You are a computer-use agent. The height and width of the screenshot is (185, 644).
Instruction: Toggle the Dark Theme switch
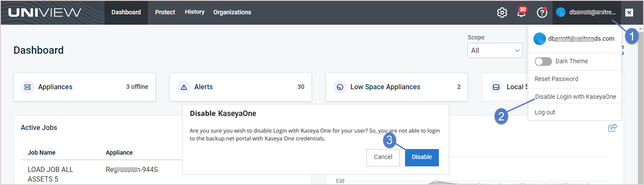pyautogui.click(x=543, y=62)
